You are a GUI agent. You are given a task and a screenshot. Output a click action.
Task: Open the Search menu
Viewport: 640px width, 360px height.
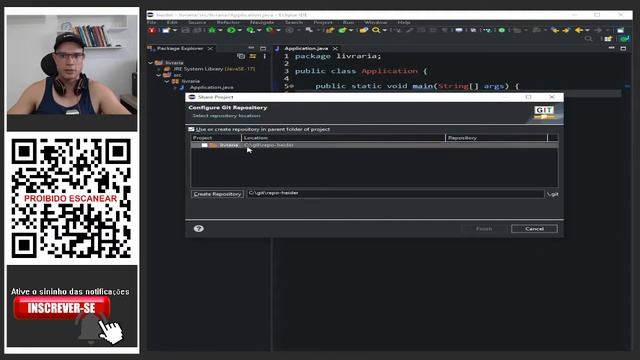(294, 22)
